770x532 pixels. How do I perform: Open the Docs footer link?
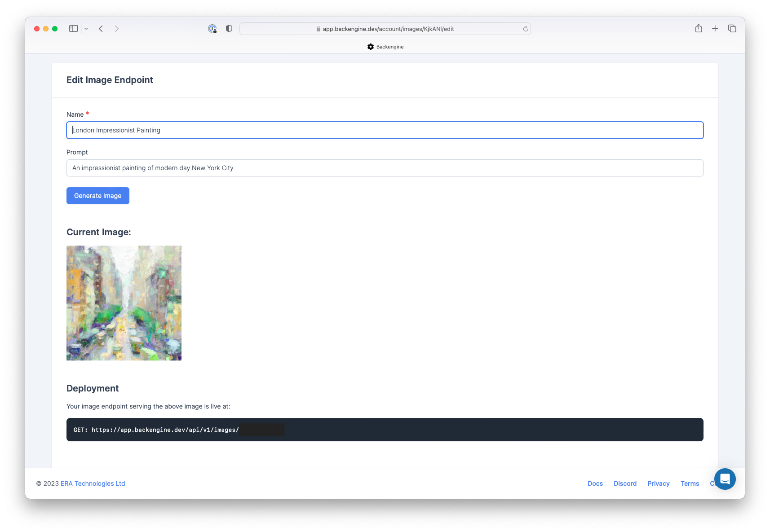[x=595, y=484]
